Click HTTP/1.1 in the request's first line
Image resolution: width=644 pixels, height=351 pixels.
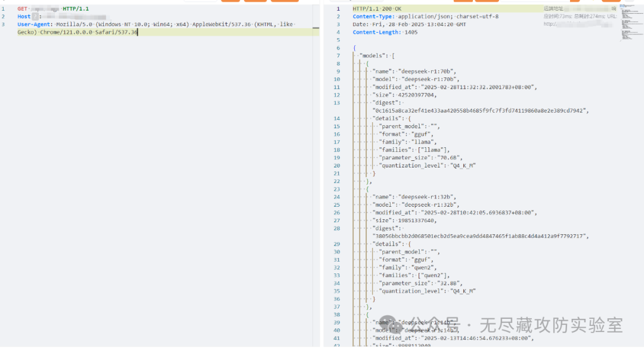tap(76, 8)
